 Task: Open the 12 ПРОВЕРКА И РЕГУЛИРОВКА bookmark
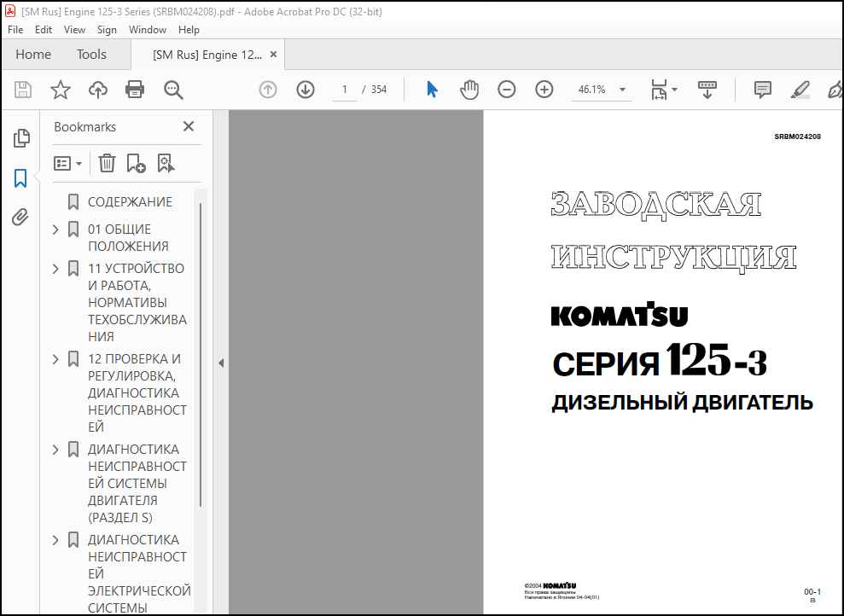point(137,392)
